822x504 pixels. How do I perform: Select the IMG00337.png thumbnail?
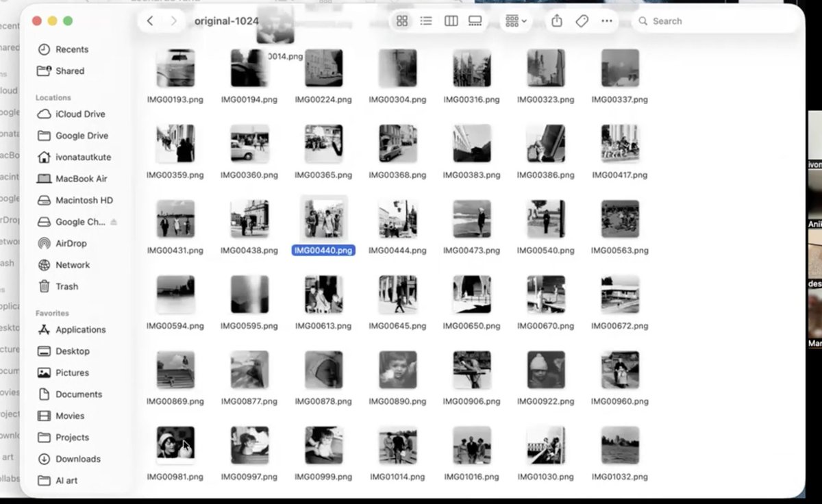point(620,68)
